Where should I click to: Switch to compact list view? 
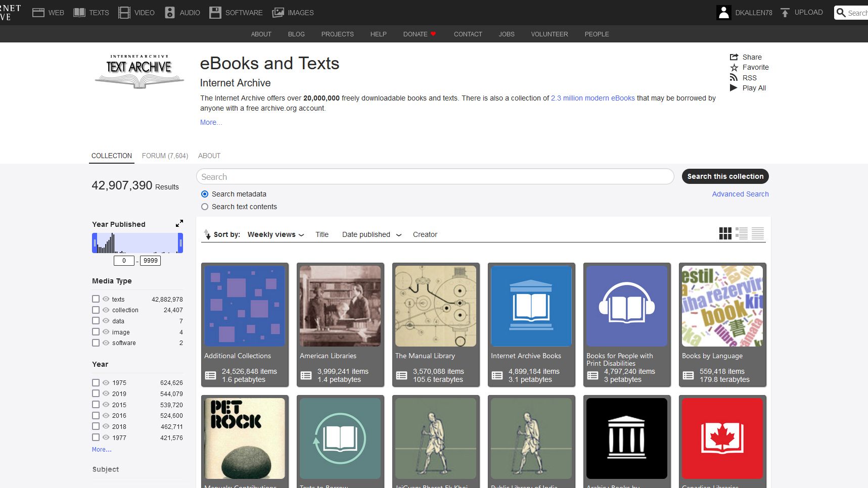(x=758, y=233)
